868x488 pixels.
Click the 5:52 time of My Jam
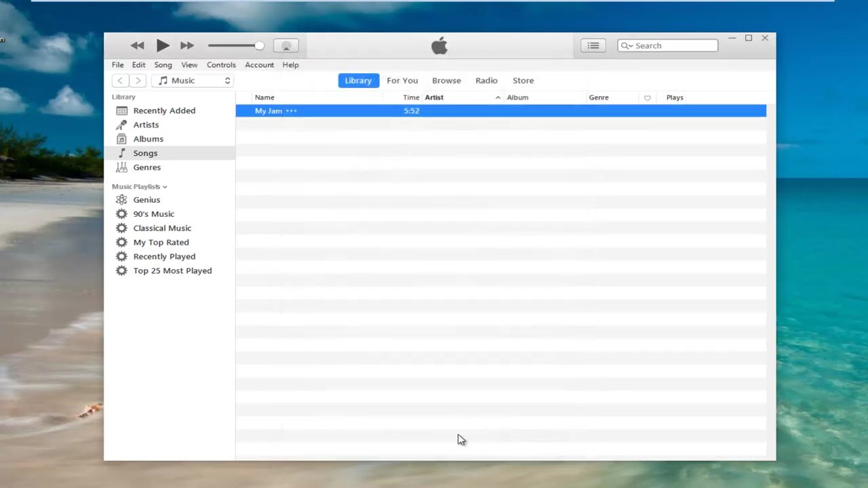click(412, 111)
